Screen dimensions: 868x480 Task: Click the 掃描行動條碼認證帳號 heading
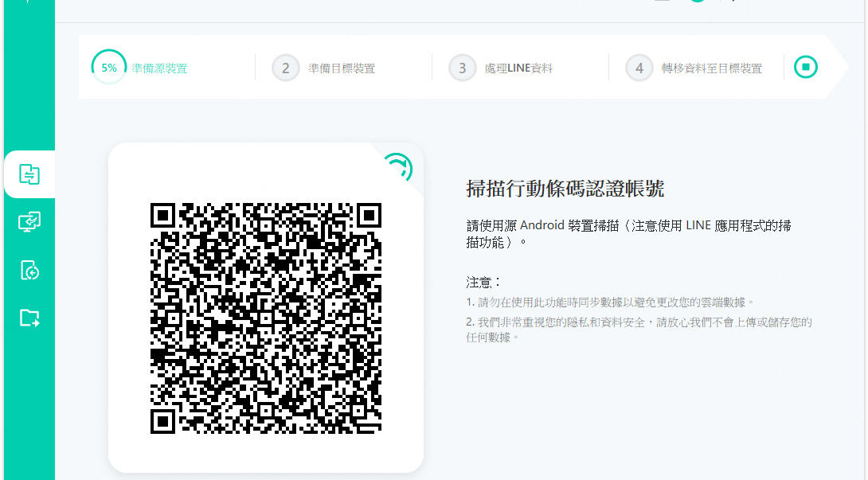tap(565, 189)
